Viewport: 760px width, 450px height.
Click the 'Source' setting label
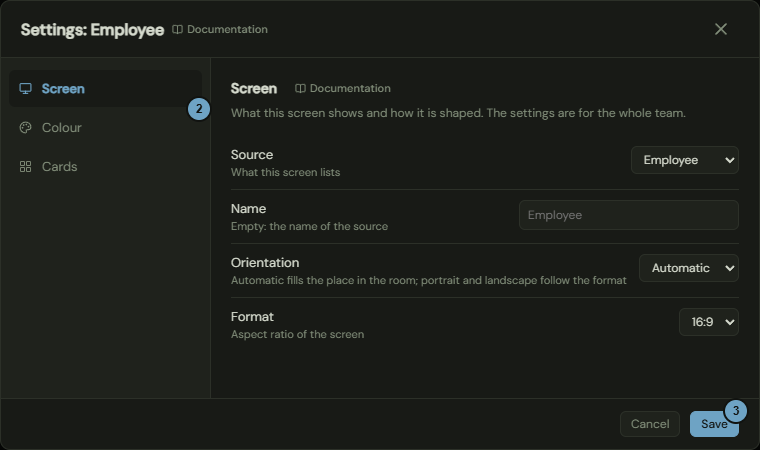[x=252, y=155]
